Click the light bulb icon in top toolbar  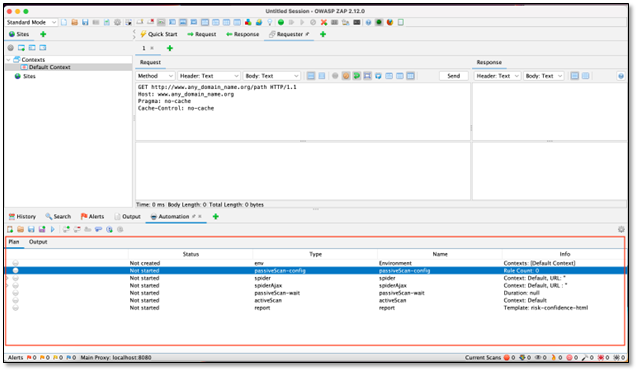coord(269,22)
